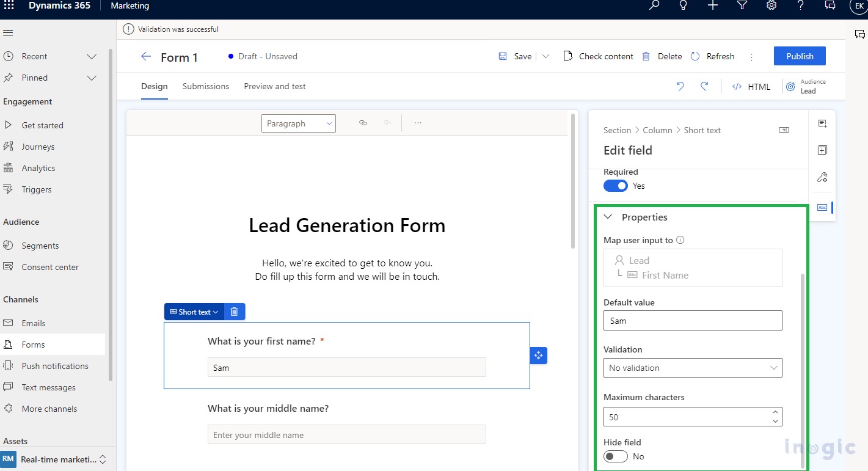Switch to the Design tab
The image size is (868, 471).
click(155, 87)
